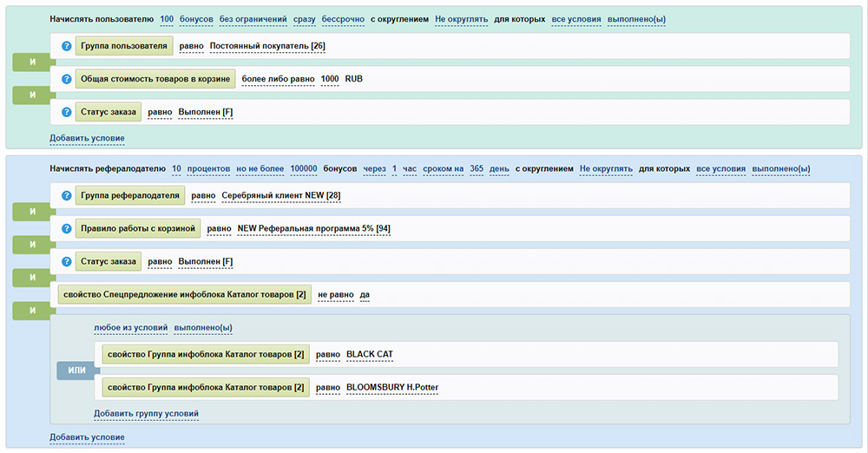This screenshot has width=868, height=453.
Task: Click help icon beside Правило работы с корзиной
Action: [67, 229]
